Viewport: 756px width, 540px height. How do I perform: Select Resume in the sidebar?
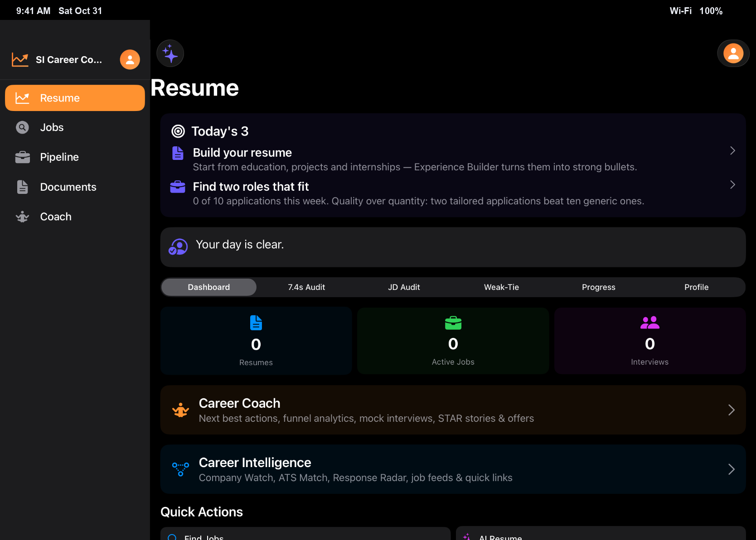pos(75,98)
